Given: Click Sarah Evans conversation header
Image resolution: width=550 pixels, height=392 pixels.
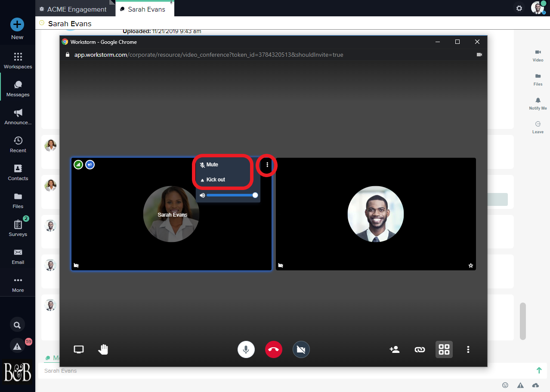Looking at the screenshot, I should point(70,24).
